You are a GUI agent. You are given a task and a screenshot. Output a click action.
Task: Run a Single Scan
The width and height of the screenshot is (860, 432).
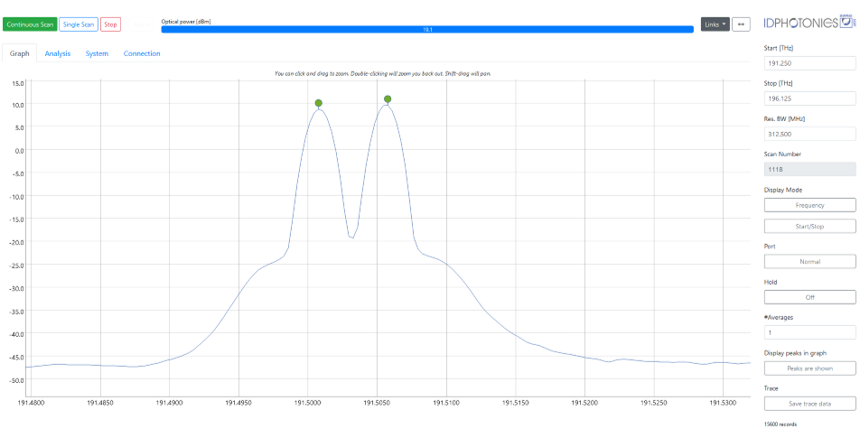click(x=78, y=24)
